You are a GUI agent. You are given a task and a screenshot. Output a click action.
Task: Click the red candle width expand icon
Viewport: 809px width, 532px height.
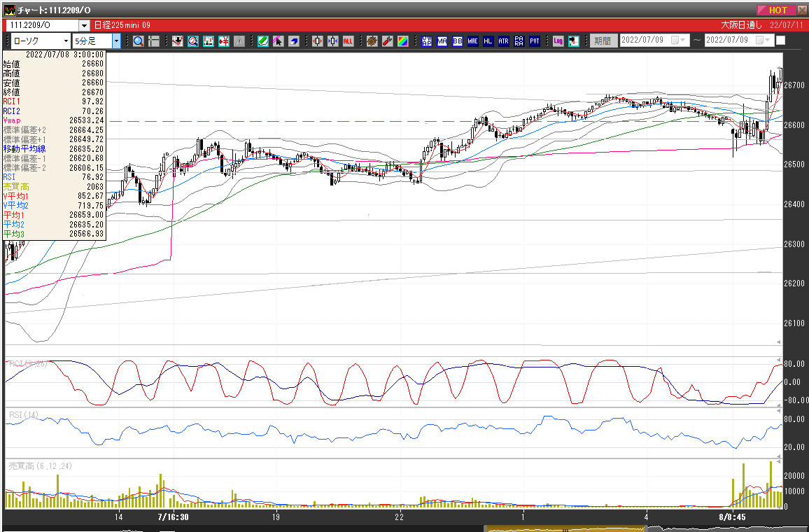click(317, 41)
